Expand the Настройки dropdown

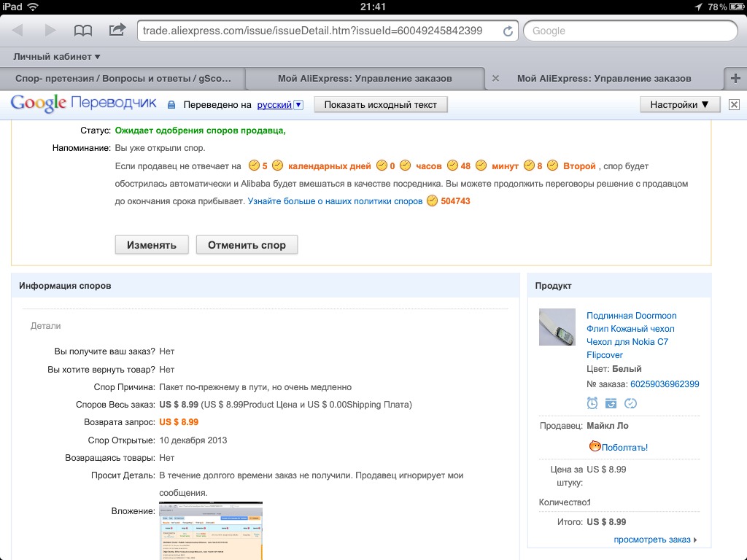click(x=679, y=105)
